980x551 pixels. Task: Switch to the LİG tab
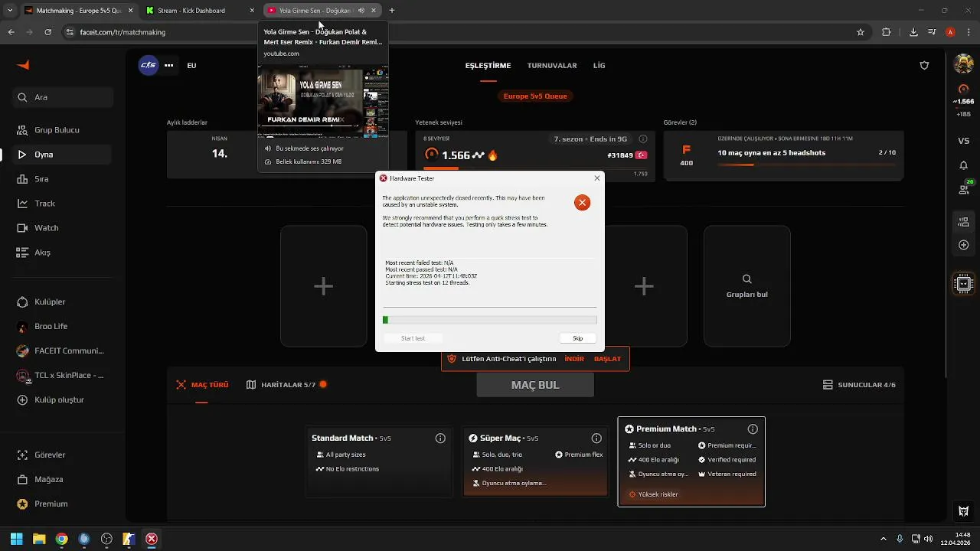click(599, 65)
